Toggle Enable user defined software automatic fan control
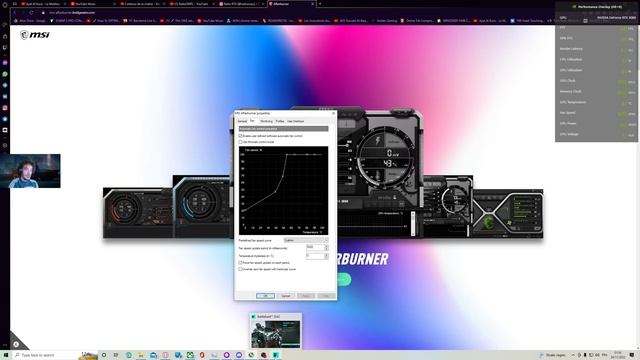This screenshot has height=360, width=640. [240, 136]
